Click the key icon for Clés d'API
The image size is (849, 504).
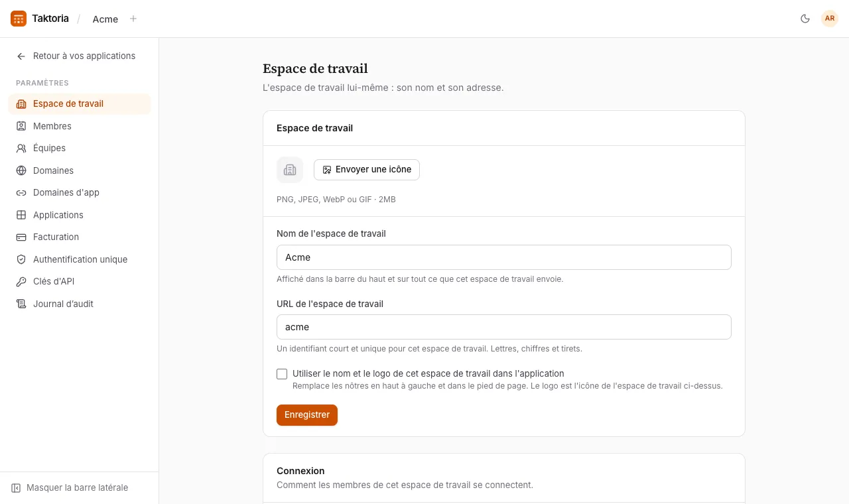click(21, 282)
